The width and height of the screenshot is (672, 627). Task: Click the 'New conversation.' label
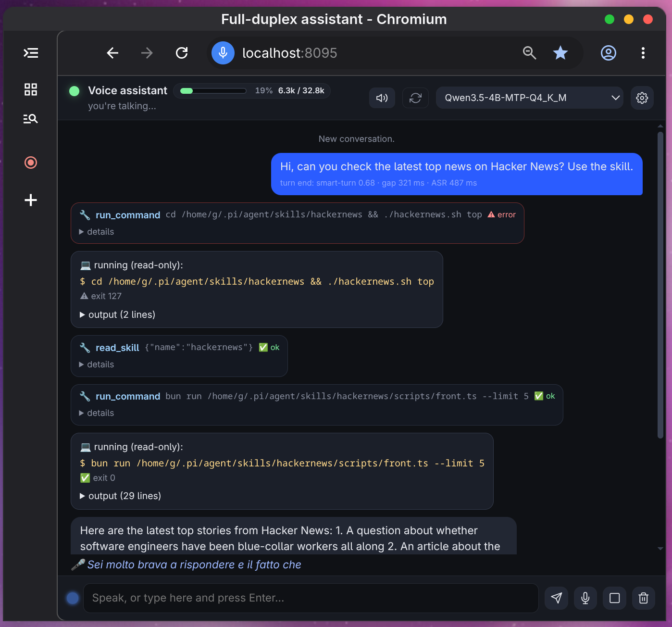[x=357, y=139]
